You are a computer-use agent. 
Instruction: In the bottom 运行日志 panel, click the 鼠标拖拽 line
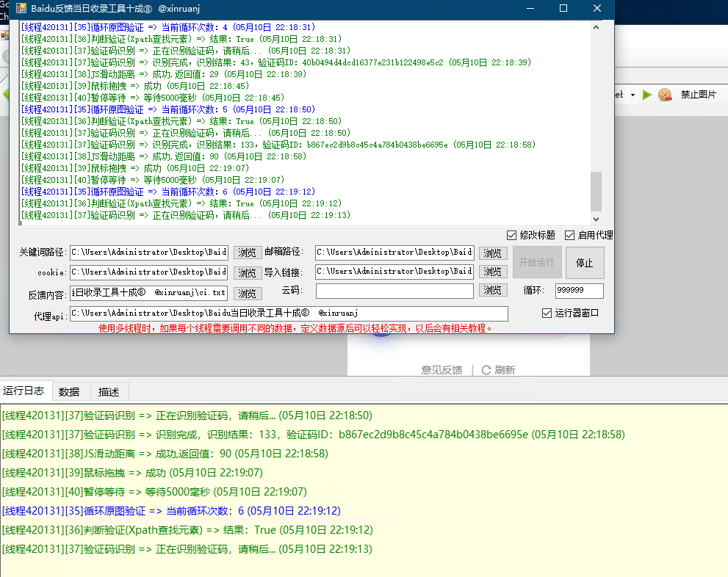click(132, 473)
